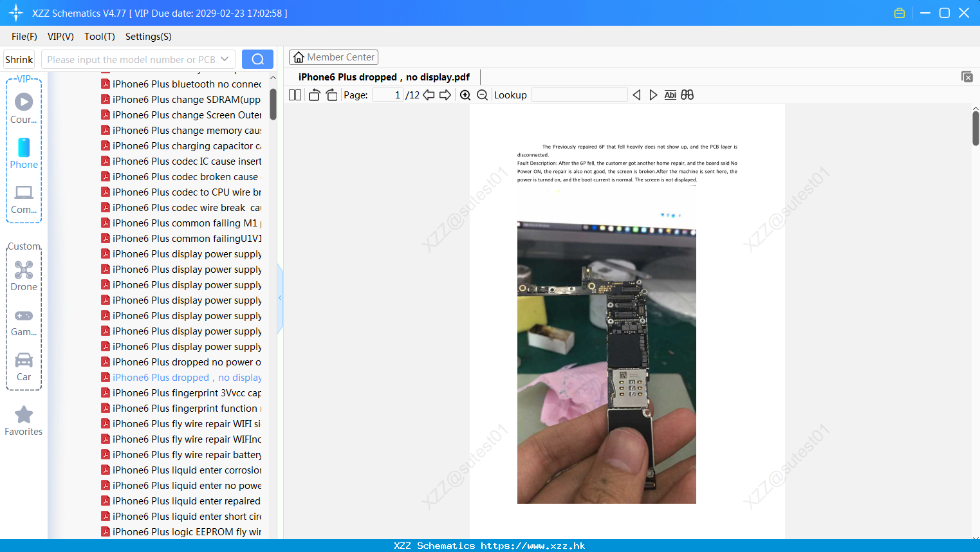Open the Drone sidebar category

(x=24, y=276)
